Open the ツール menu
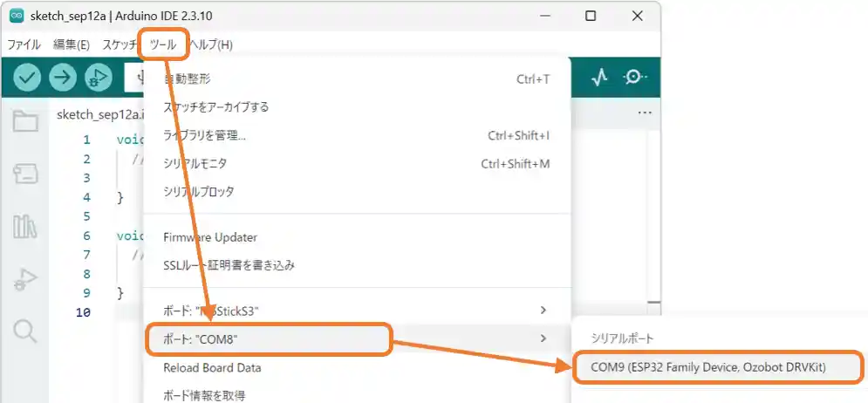 pyautogui.click(x=162, y=44)
